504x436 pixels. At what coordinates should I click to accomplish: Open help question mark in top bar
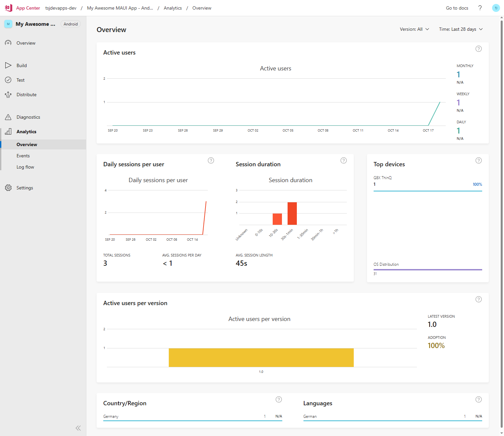click(480, 8)
